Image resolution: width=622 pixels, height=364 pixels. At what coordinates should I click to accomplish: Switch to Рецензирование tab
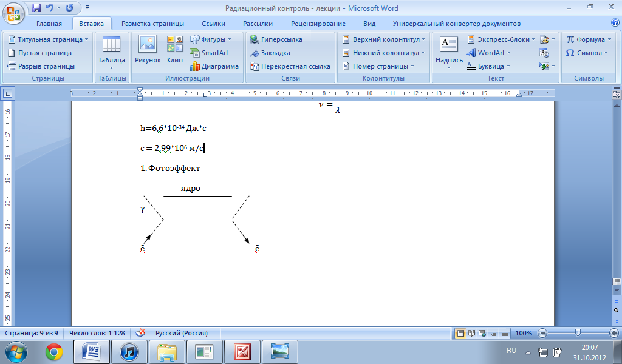click(318, 24)
